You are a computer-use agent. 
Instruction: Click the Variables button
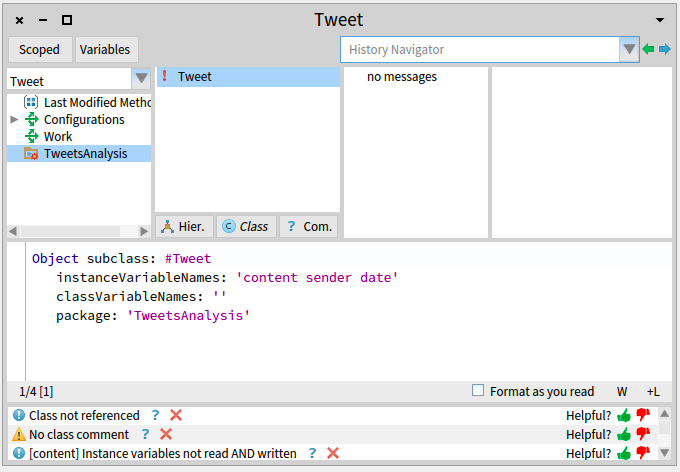click(x=105, y=49)
